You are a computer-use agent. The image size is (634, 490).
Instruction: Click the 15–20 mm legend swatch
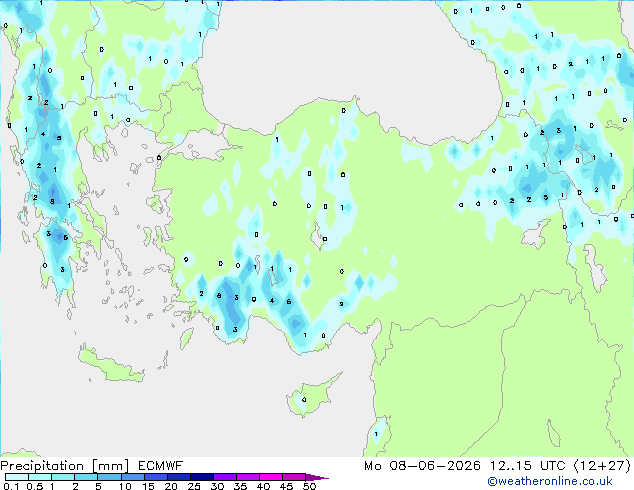coord(155,477)
